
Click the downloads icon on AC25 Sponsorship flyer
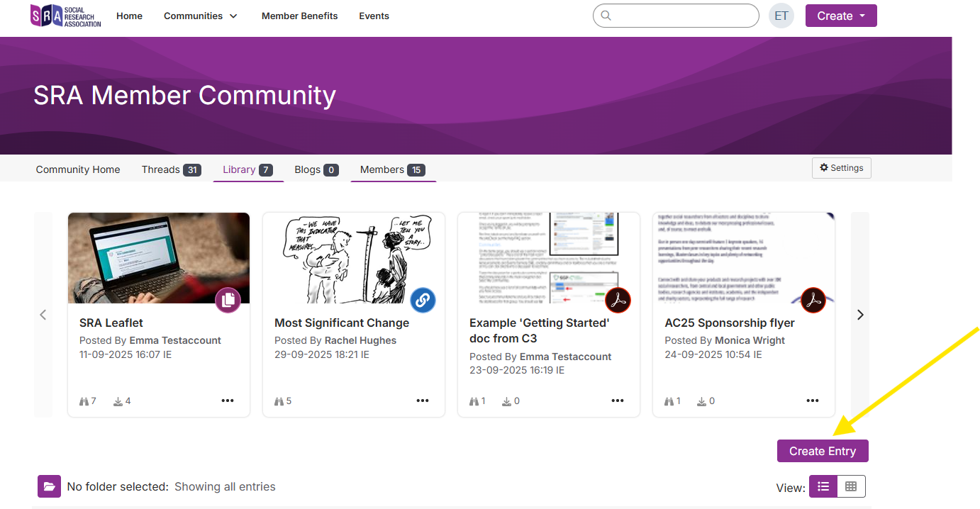click(x=702, y=401)
